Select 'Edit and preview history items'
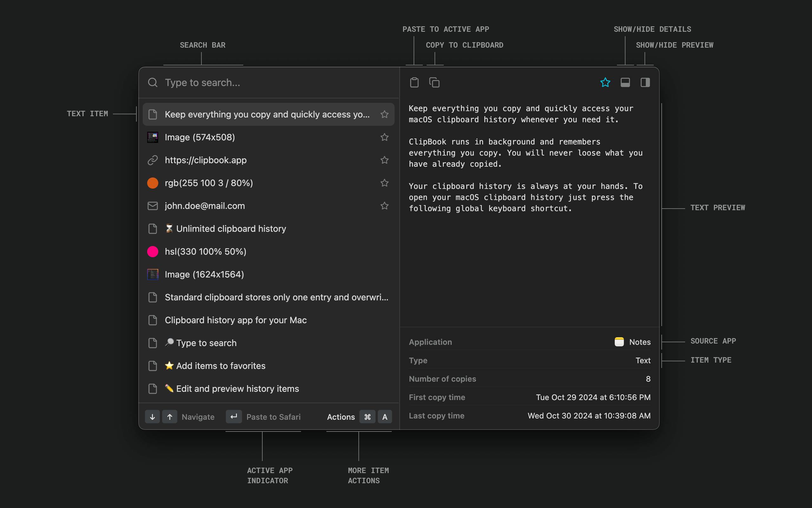Viewport: 812px width, 508px height. 268,388
